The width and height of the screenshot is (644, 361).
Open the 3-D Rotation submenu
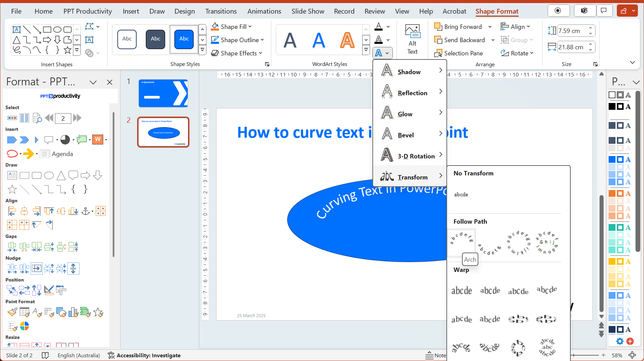410,156
